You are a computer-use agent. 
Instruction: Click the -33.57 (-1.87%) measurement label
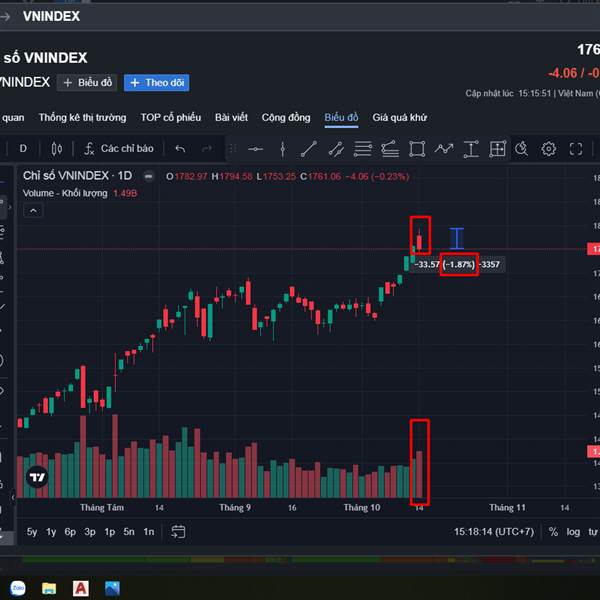pyautogui.click(x=457, y=264)
